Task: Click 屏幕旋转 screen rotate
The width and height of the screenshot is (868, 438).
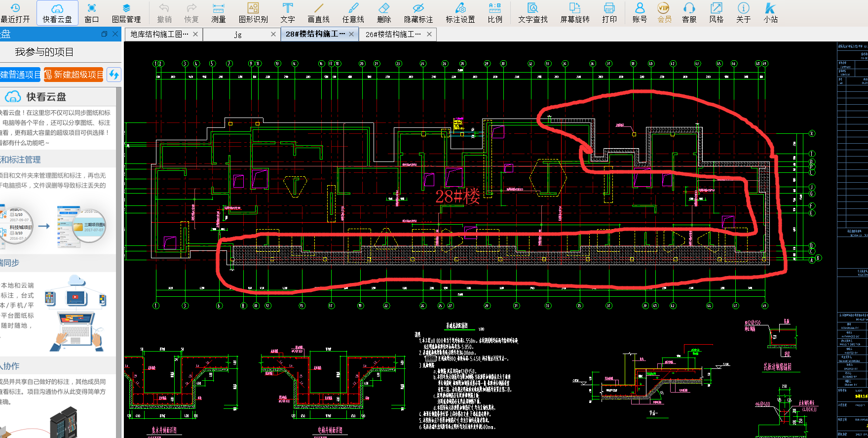Action: tap(575, 13)
